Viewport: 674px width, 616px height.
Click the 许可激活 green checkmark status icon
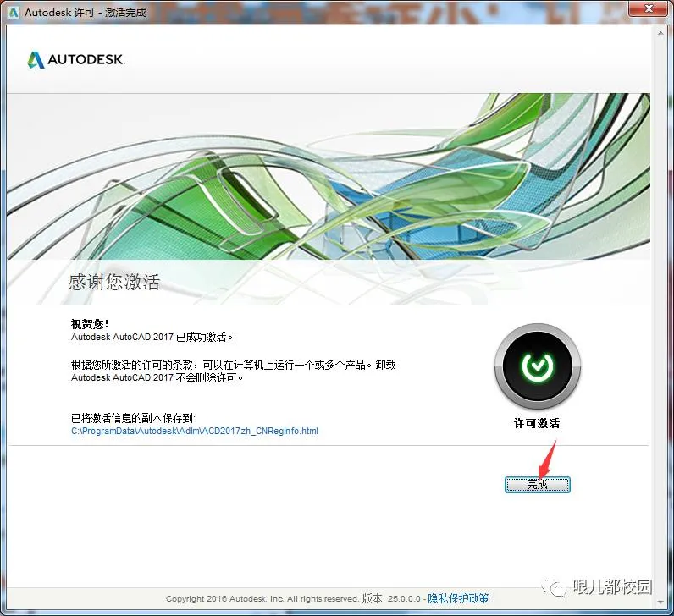[538, 366]
